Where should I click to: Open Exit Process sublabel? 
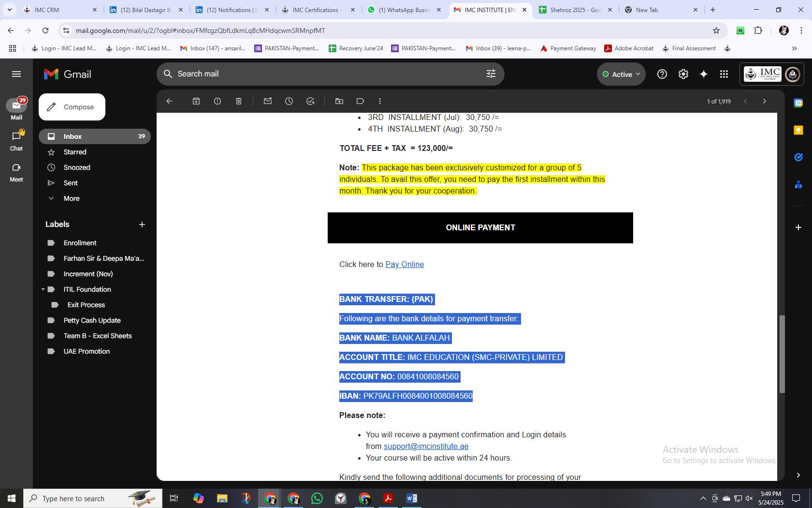tap(86, 305)
